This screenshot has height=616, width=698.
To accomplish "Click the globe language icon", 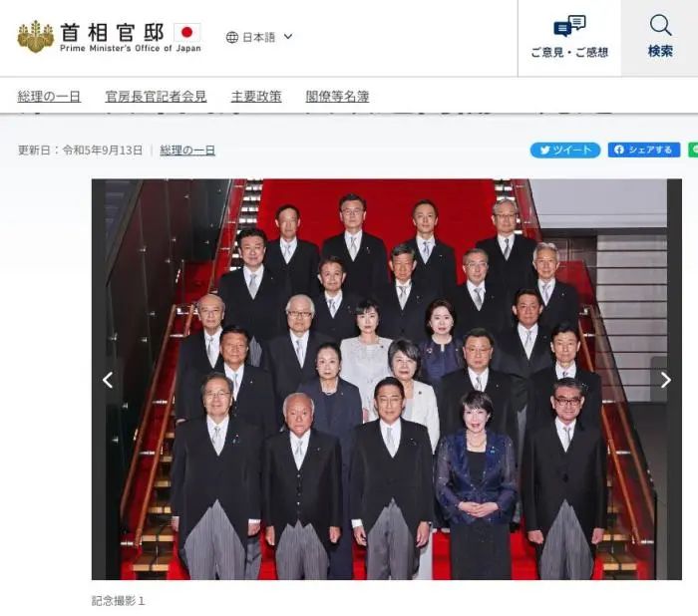I will coord(232,38).
